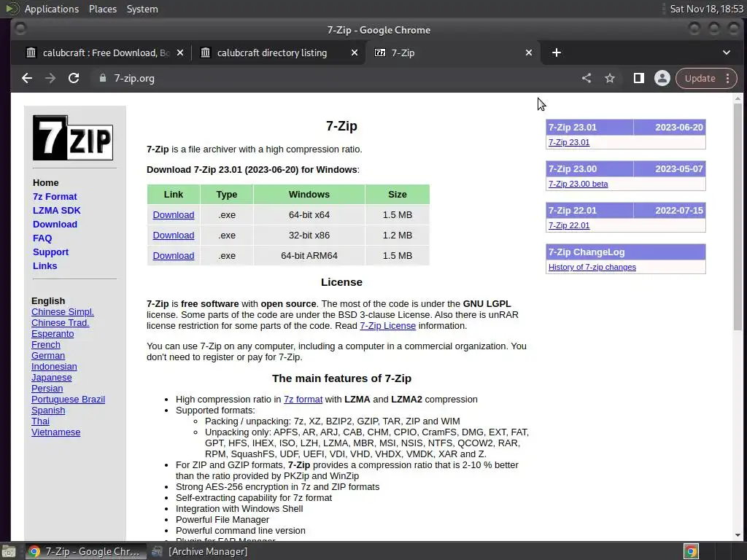This screenshot has width=747, height=560.
Task: Click the Chrome icon in bottom panel tray
Action: (x=692, y=551)
